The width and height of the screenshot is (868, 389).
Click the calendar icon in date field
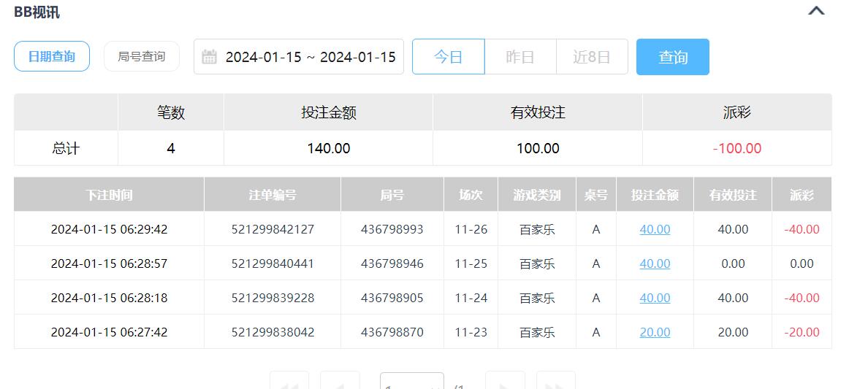(x=209, y=57)
